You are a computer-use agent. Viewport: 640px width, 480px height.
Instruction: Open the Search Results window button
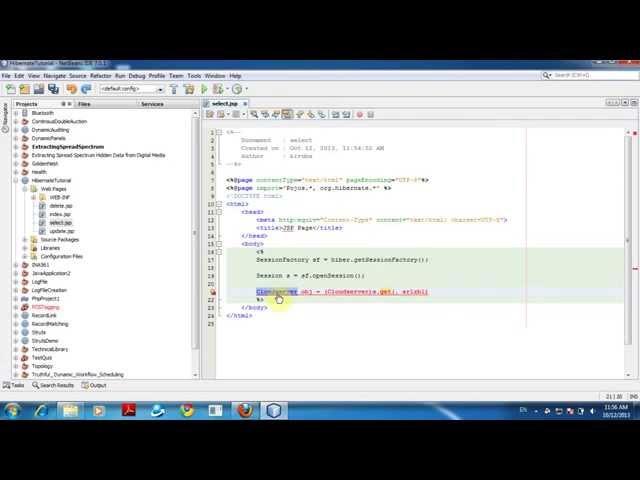53,385
